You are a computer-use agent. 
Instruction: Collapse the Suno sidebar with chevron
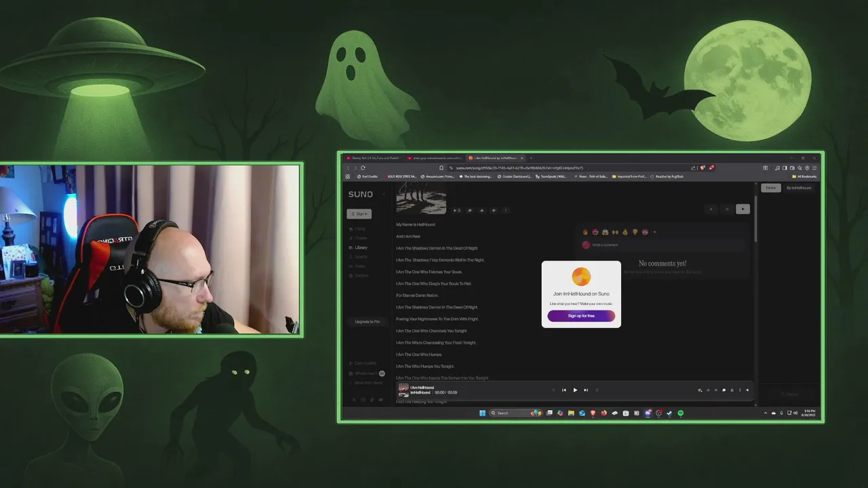pyautogui.click(x=384, y=195)
